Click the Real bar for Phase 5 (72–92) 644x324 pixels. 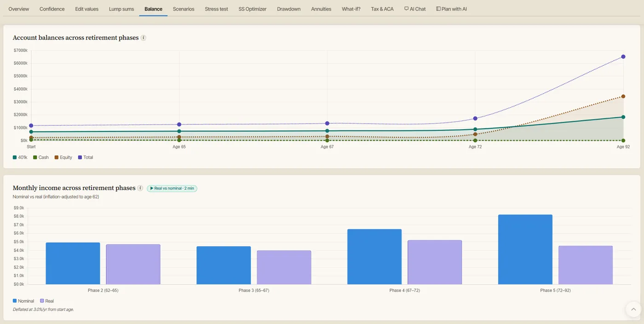pyautogui.click(x=586, y=265)
